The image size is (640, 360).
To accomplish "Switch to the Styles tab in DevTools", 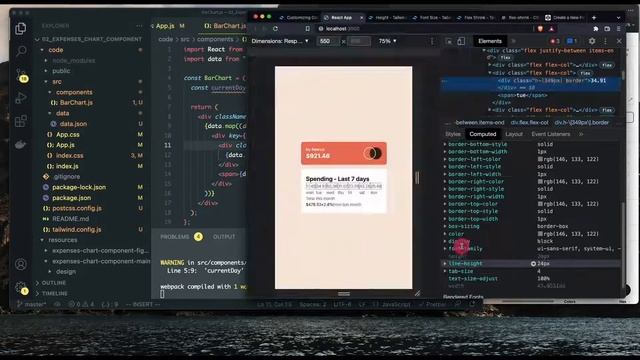I will (x=453, y=134).
